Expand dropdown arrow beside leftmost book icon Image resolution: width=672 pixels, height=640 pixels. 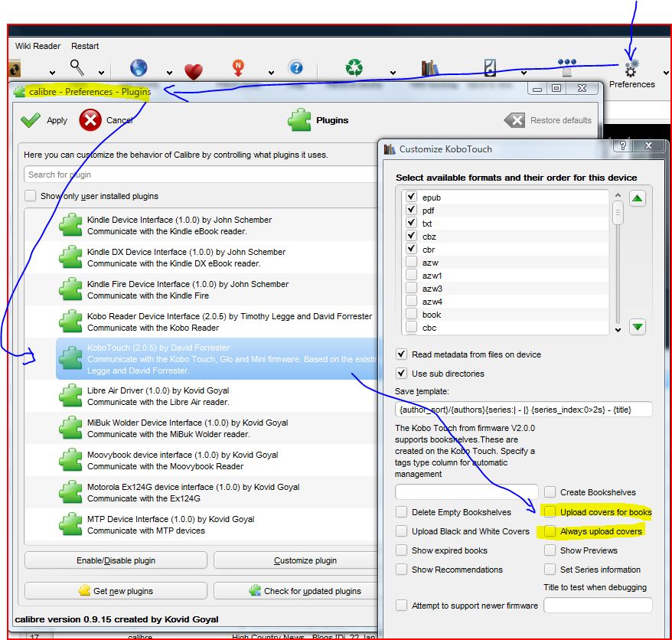[x=52, y=73]
